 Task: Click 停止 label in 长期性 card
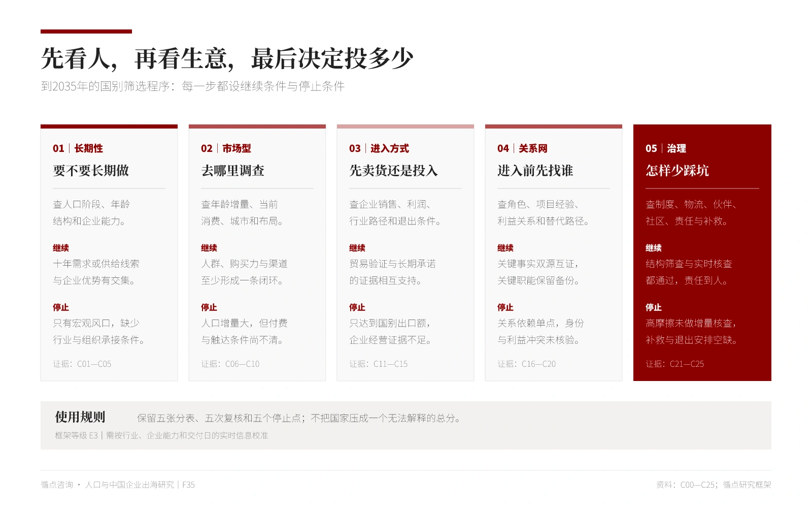[61, 307]
